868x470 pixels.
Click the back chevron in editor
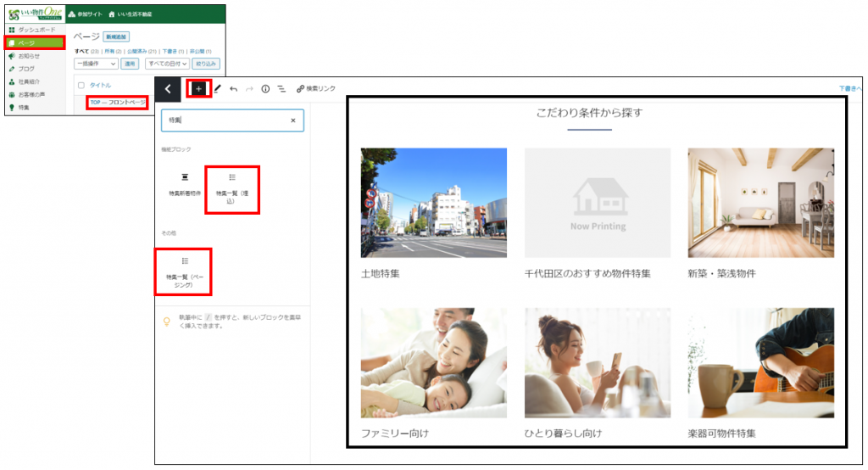(x=168, y=88)
